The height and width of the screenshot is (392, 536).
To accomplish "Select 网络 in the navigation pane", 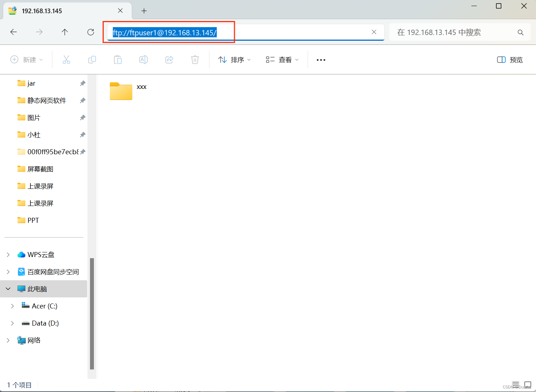I will point(29,340).
